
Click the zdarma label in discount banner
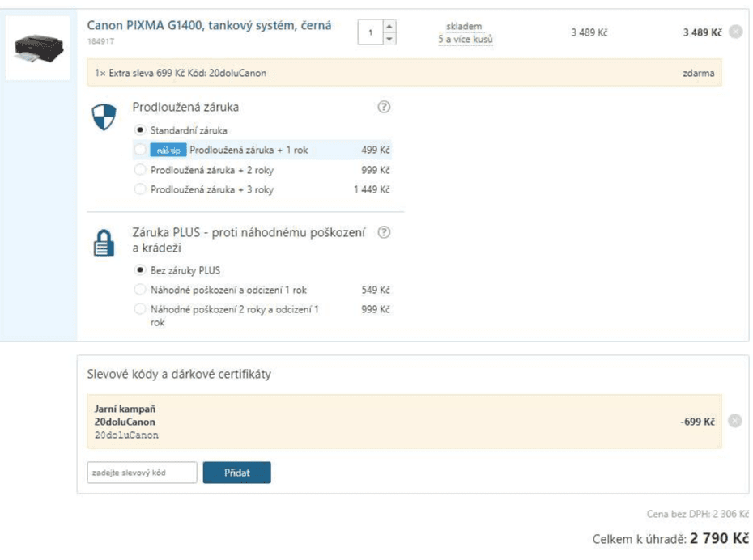point(699,74)
